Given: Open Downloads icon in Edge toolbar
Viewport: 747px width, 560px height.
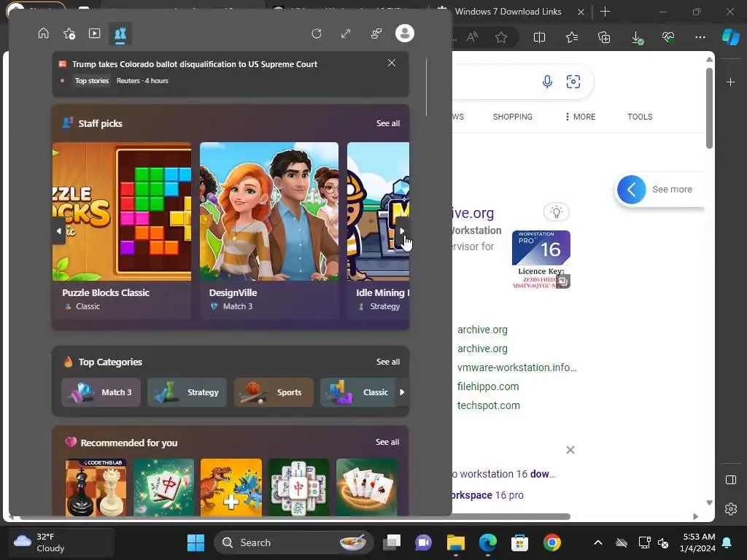Looking at the screenshot, I should (636, 37).
